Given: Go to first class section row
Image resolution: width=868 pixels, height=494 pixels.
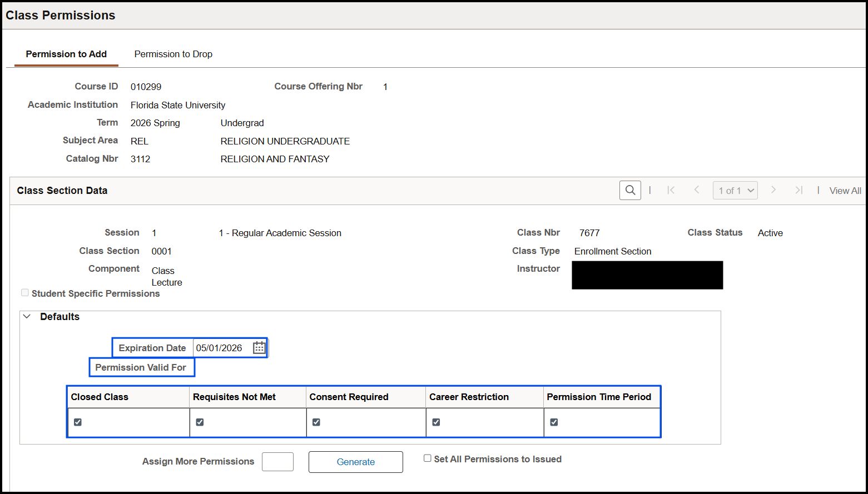Looking at the screenshot, I should point(671,190).
